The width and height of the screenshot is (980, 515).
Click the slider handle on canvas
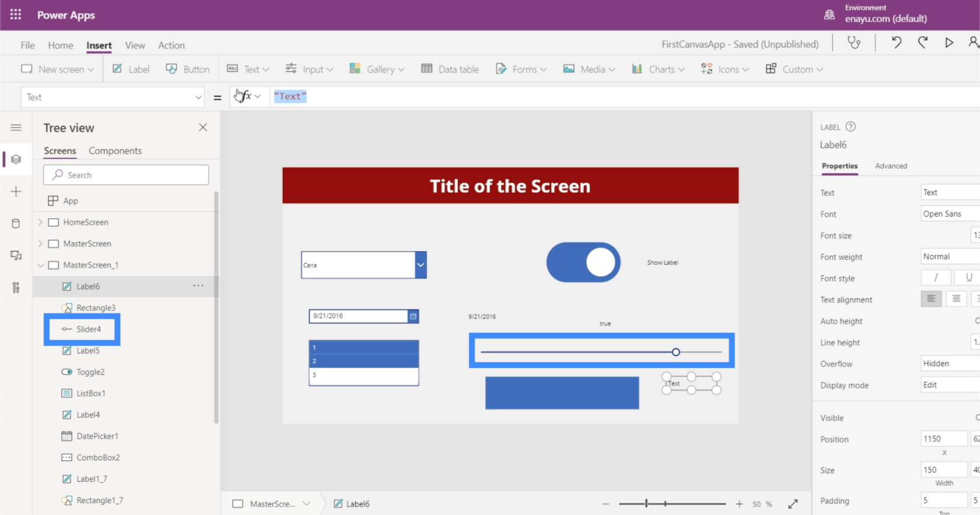pos(675,352)
